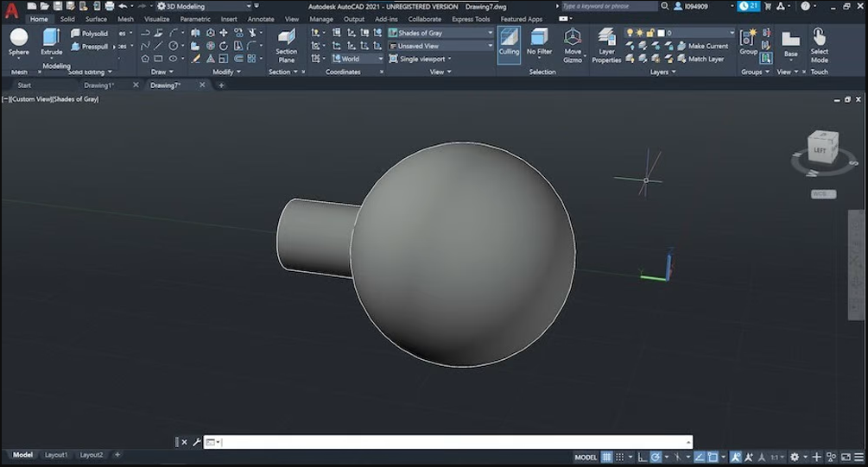Click the Make Current layer button
The width and height of the screenshot is (868, 467).
point(703,46)
